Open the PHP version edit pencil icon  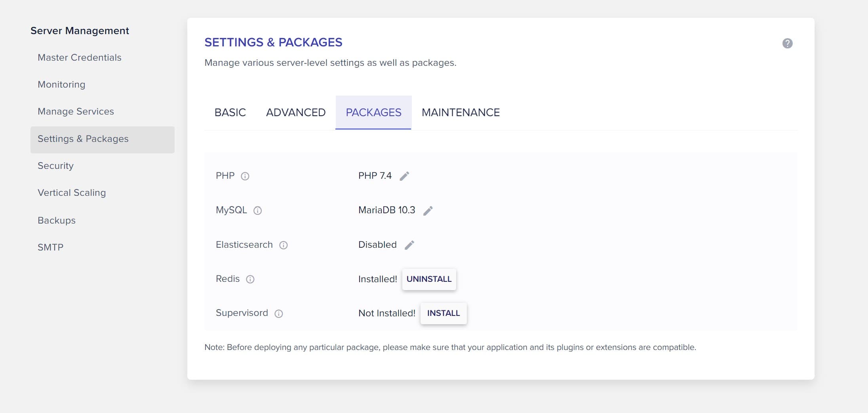coord(405,175)
